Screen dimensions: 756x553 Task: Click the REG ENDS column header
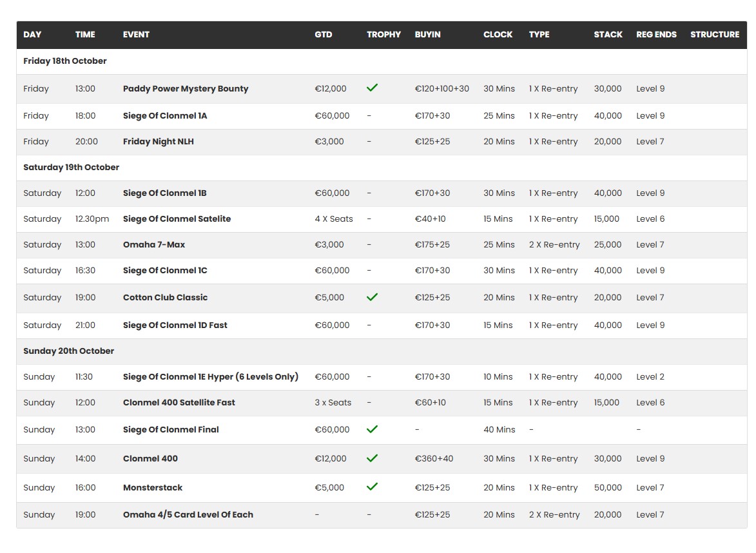(656, 35)
